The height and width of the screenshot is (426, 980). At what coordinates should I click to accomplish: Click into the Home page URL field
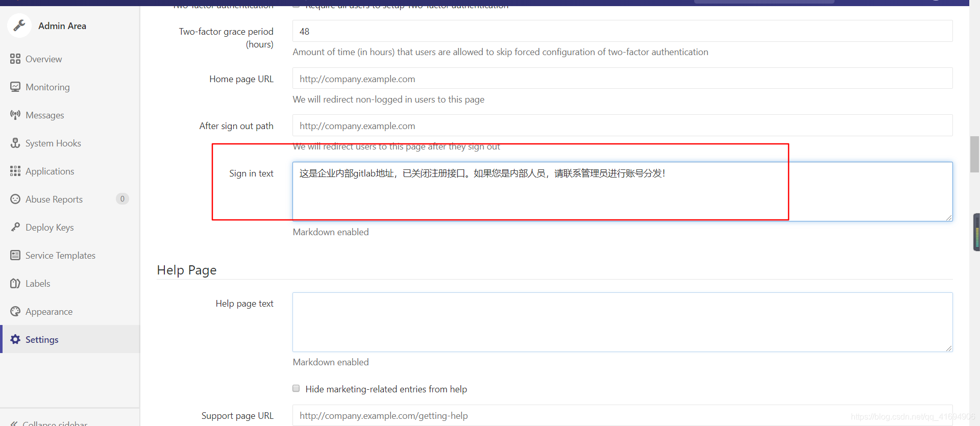pos(622,79)
